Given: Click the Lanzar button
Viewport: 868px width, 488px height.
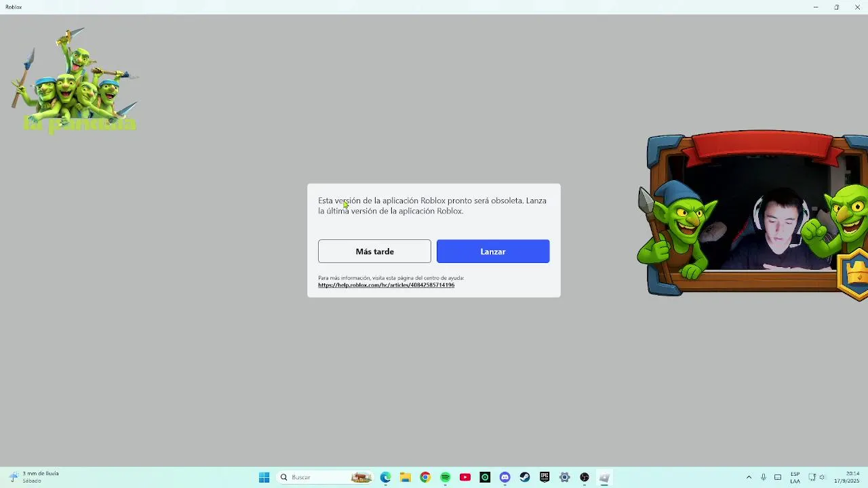Looking at the screenshot, I should [493, 251].
